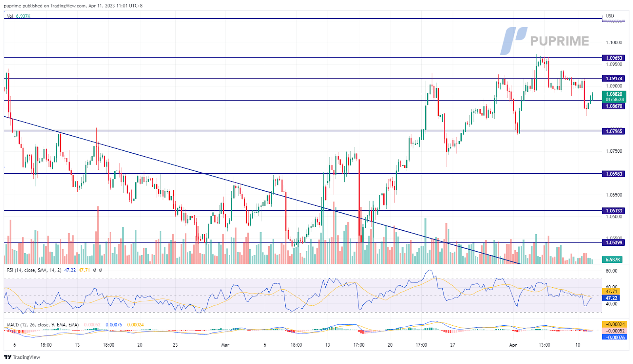Click the 13:00 time axis label
The width and height of the screenshot is (633, 364).
544,345
